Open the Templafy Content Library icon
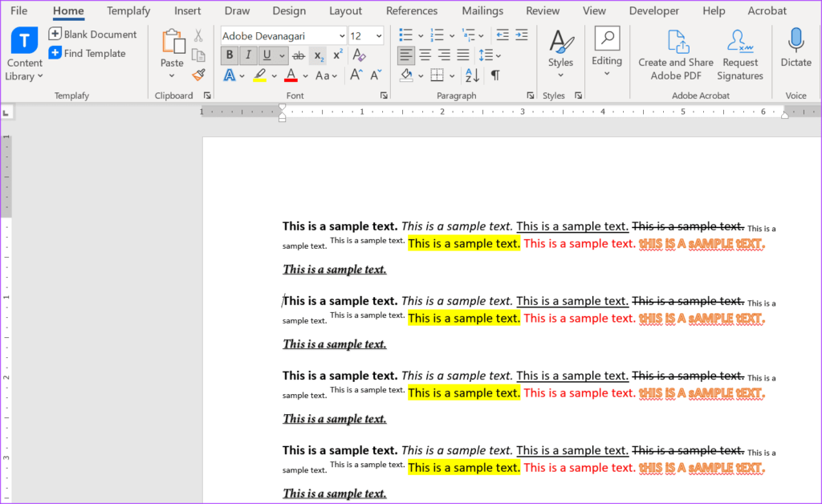Screen dimensions: 822x504 click(24, 40)
